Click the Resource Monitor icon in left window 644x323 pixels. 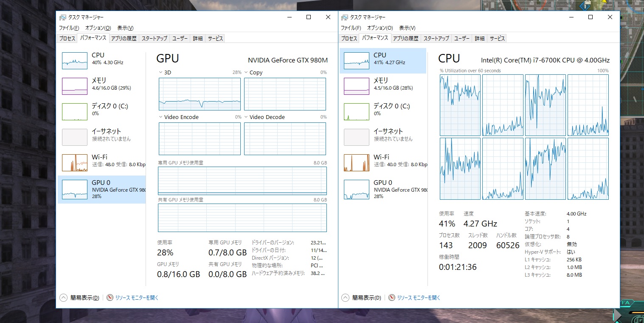click(x=110, y=298)
